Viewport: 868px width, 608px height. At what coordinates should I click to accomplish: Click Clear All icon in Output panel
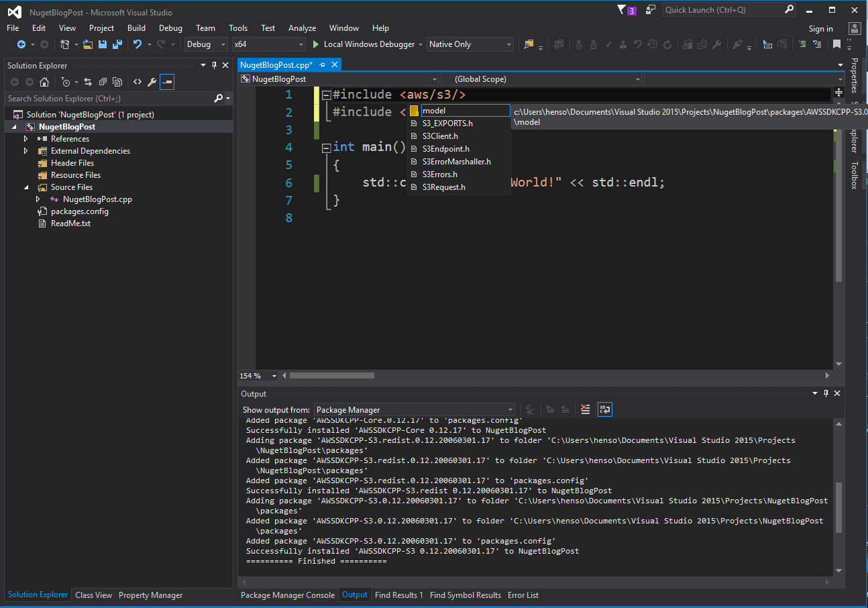coord(586,409)
